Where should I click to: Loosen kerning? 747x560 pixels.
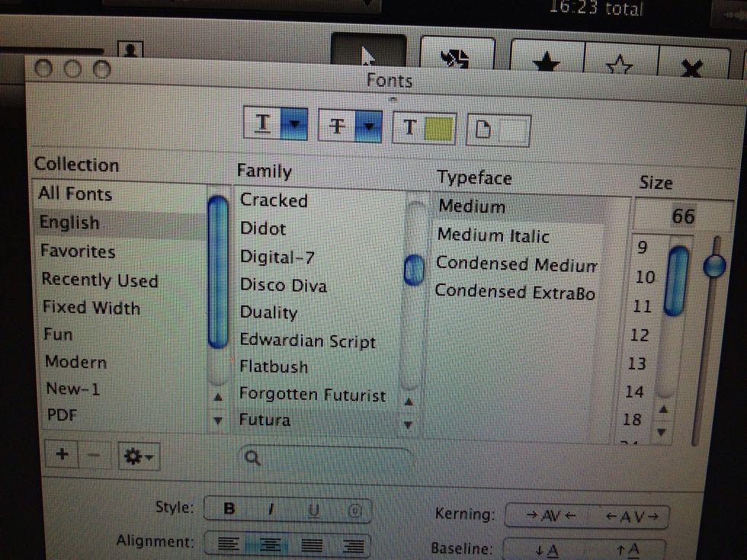[x=632, y=517]
